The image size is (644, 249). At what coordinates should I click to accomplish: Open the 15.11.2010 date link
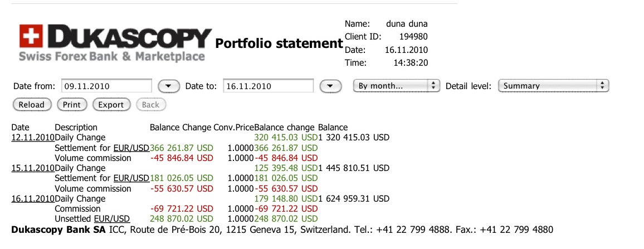click(x=32, y=168)
